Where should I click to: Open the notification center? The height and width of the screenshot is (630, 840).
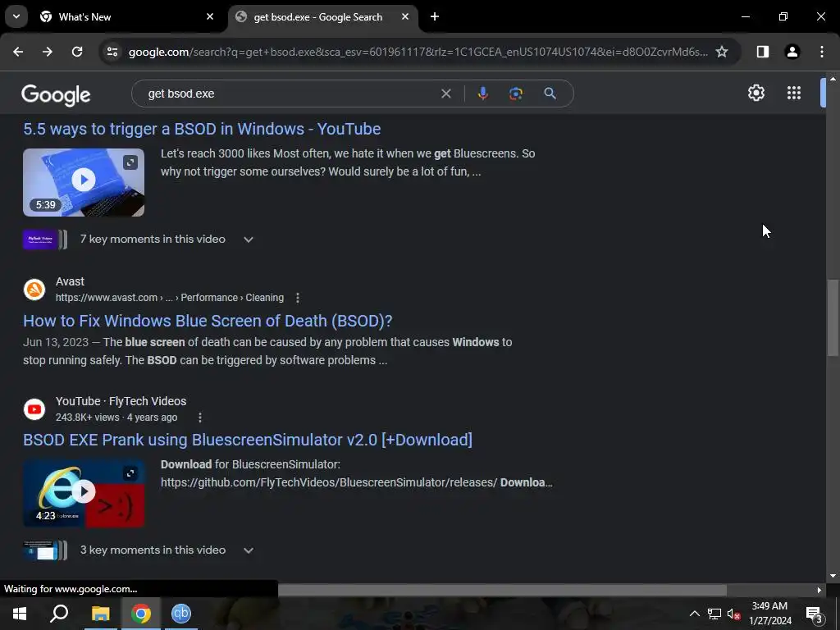815,614
